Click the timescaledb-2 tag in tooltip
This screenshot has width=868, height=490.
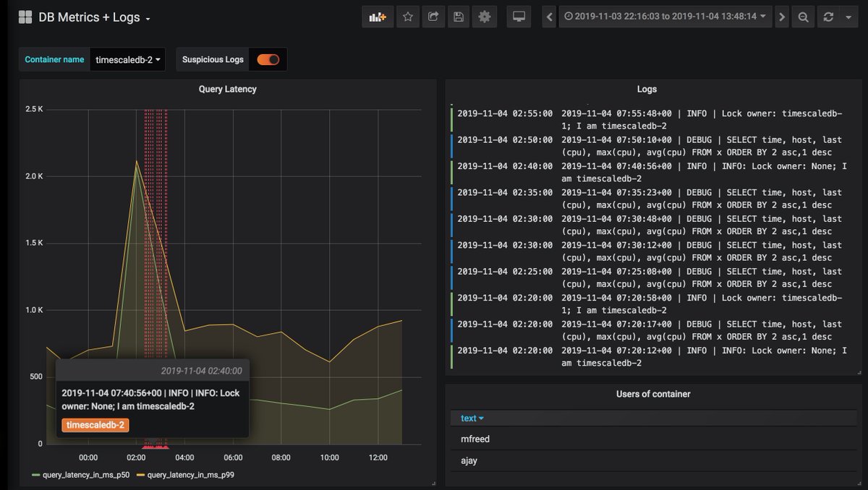point(95,425)
